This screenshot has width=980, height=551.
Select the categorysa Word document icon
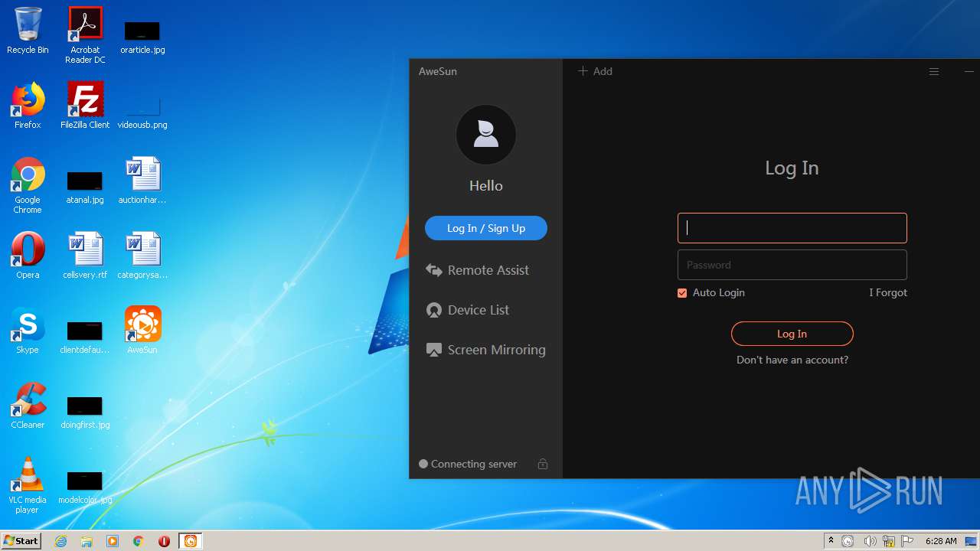(x=142, y=256)
